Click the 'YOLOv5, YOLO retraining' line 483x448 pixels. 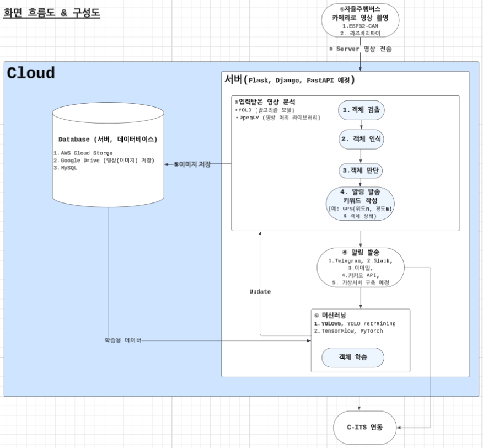pos(355,324)
